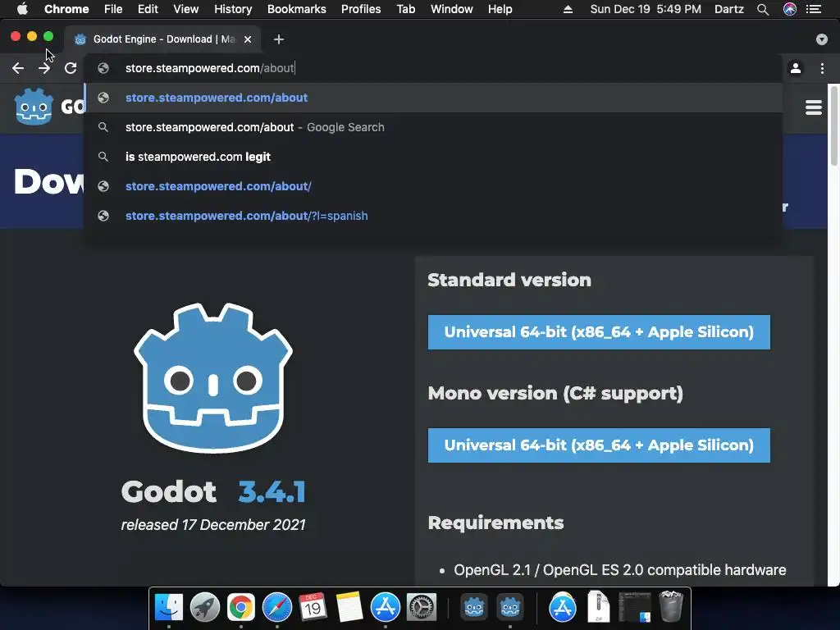Open Calendar showing 19 in Dock
This screenshot has width=840, height=630.
pos(313,608)
